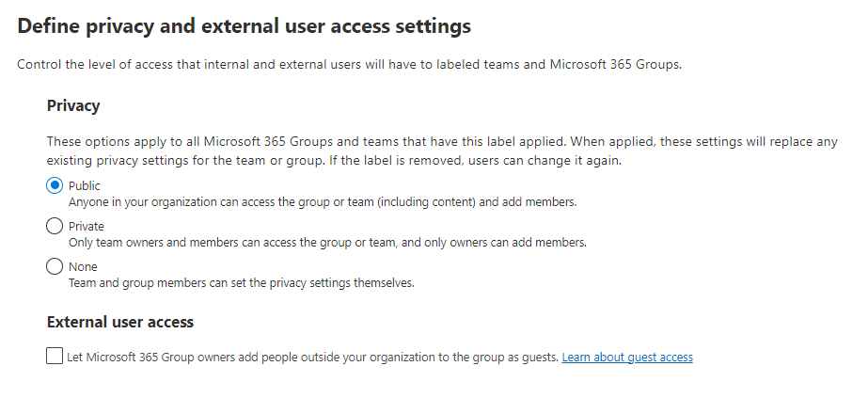Click the 'Anyone in your organization' description under Public
Image resolution: width=868 pixels, height=414 pixels.
pos(329,201)
